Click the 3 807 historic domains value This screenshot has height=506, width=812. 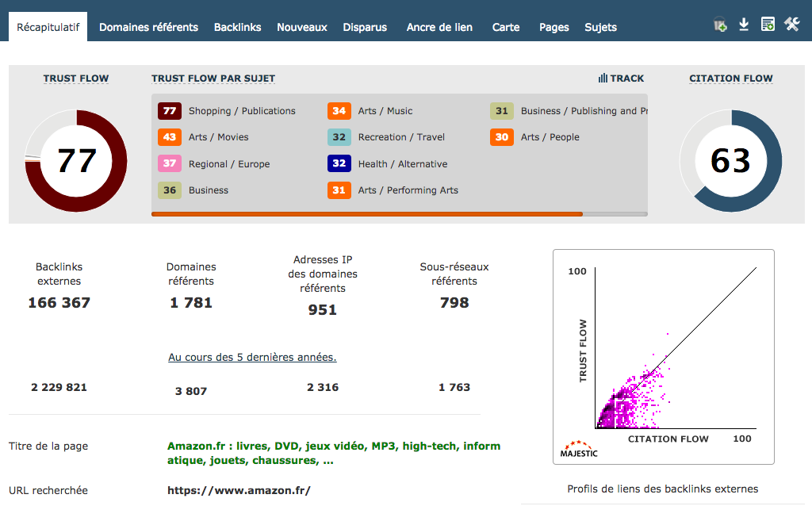click(x=191, y=391)
